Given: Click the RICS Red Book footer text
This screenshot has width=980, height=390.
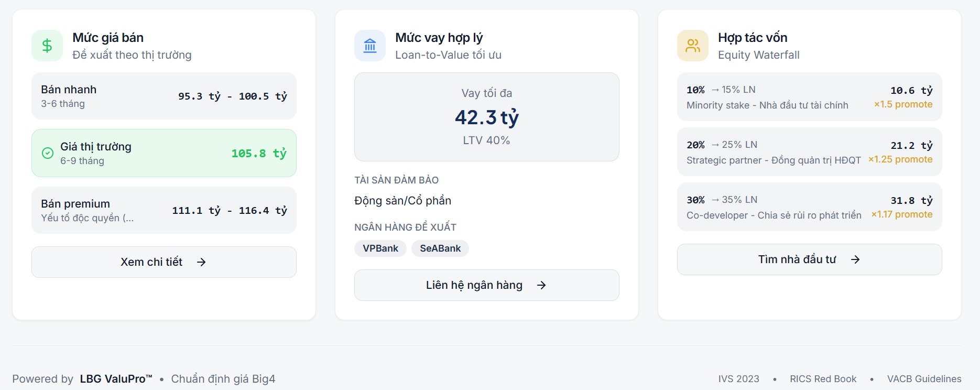Looking at the screenshot, I should pos(823,379).
